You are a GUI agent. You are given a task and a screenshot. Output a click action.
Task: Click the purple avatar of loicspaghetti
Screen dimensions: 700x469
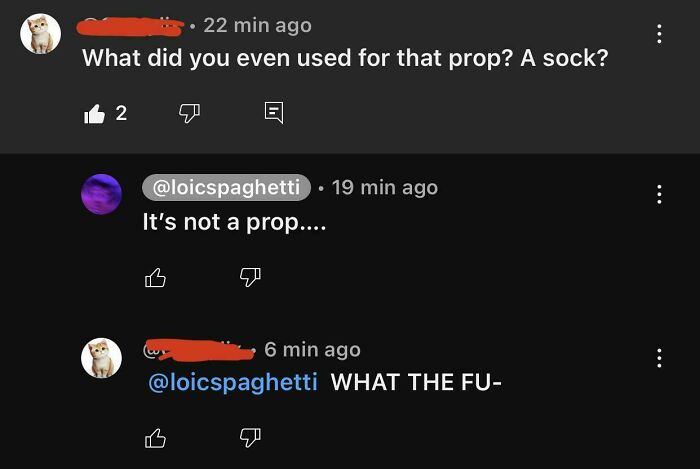(101, 193)
